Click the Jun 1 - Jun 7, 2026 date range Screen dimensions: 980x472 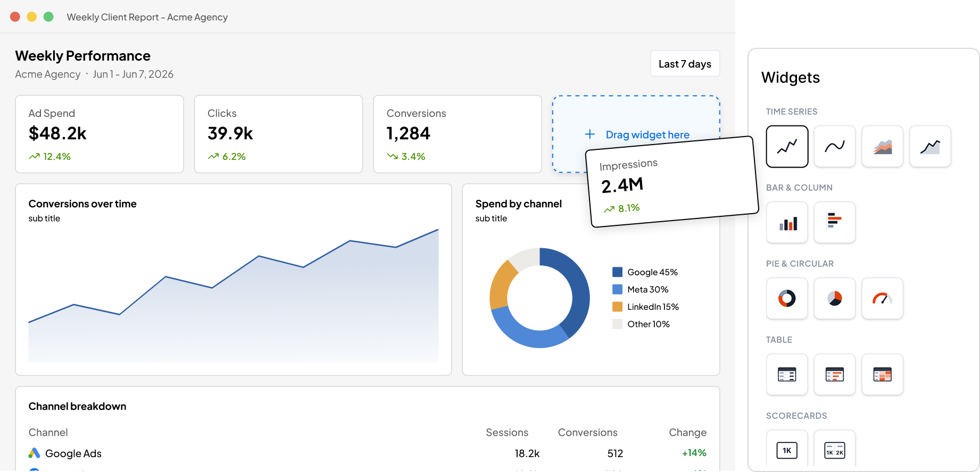(x=133, y=74)
